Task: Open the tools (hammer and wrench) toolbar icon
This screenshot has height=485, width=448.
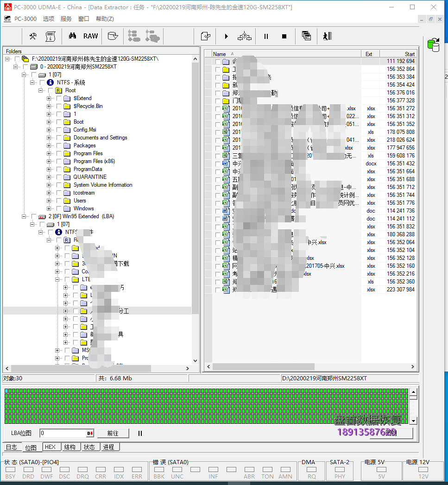Action: [x=33, y=36]
